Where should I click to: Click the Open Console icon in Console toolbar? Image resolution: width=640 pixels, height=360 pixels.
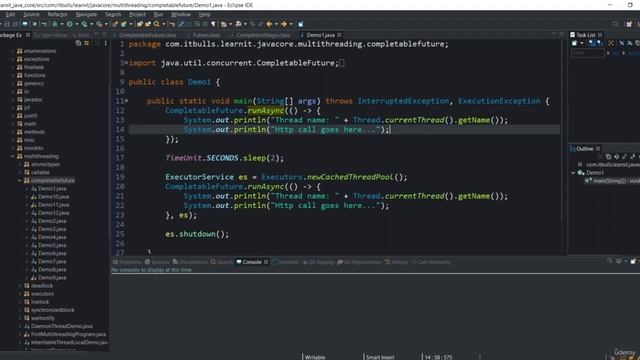(633, 261)
